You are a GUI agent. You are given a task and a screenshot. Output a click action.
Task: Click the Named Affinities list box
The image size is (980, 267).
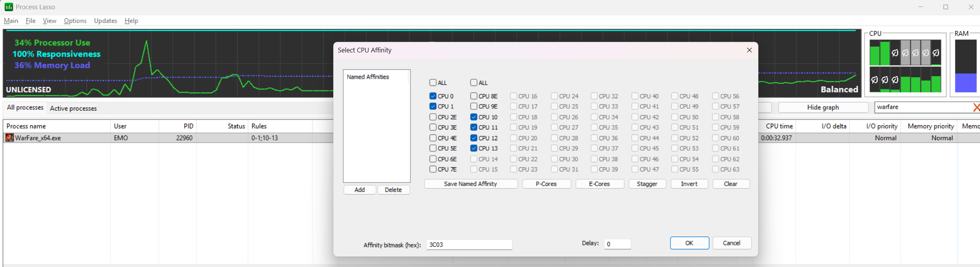pyautogui.click(x=377, y=126)
